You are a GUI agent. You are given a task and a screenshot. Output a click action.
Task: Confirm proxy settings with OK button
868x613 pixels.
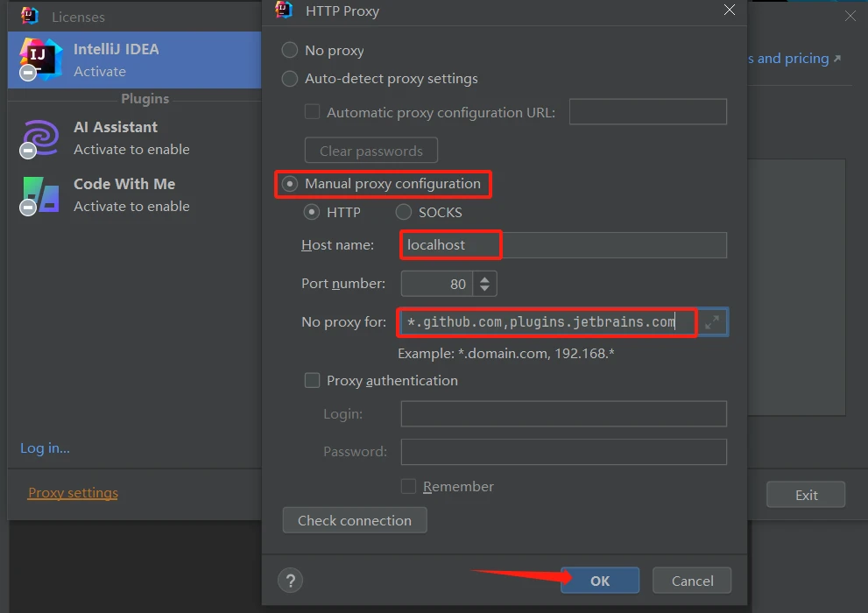[600, 581]
